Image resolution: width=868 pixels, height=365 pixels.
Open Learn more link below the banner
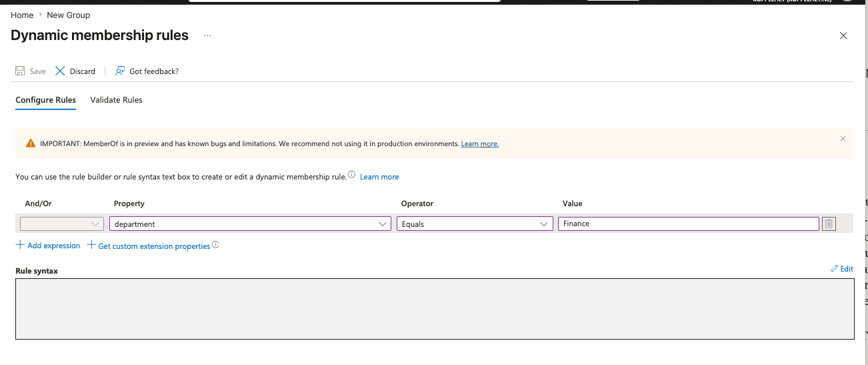379,177
